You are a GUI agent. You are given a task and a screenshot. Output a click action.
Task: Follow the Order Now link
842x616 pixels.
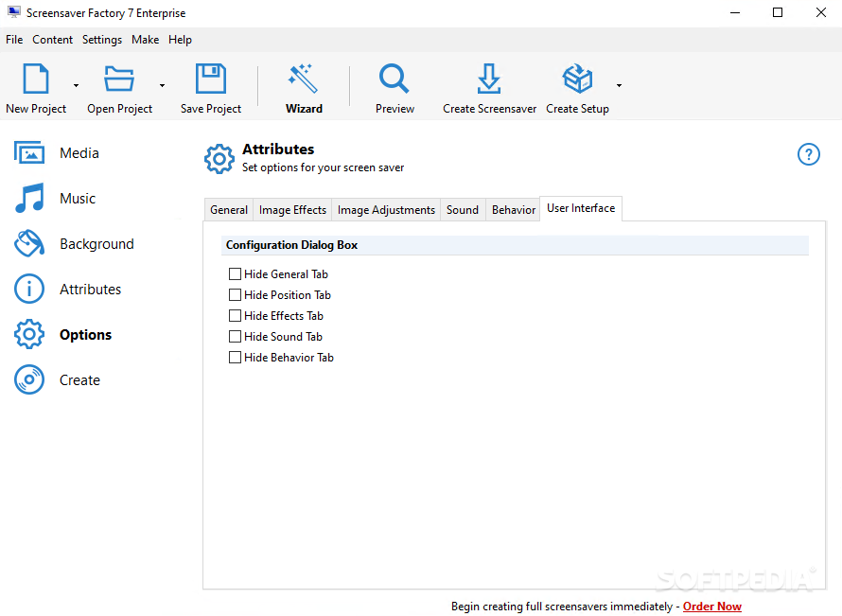[712, 607]
